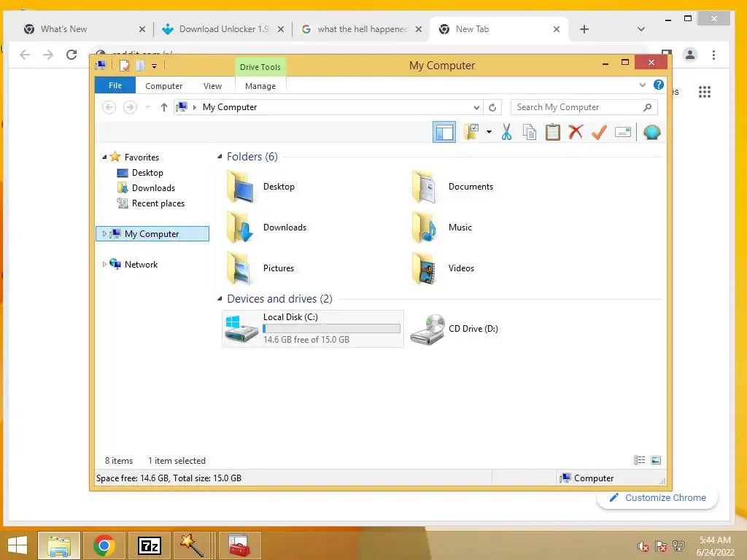Open a new Chrome tab with plus
The image size is (747, 560).
(x=584, y=29)
